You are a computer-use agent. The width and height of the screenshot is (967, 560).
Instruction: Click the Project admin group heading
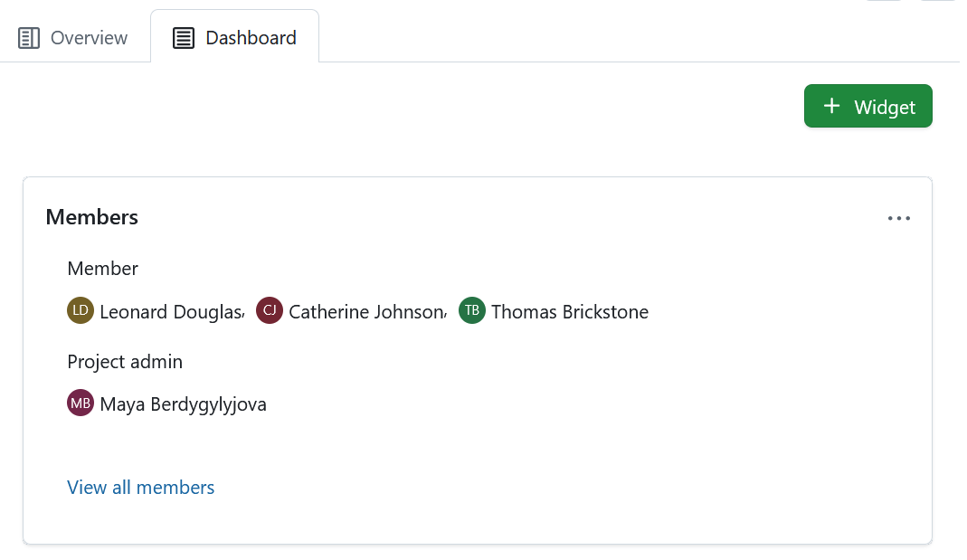[x=124, y=361]
